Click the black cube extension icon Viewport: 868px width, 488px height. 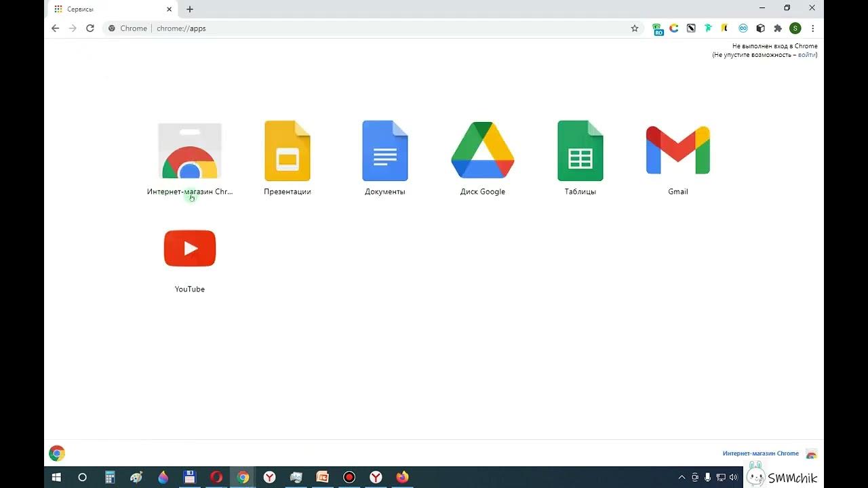click(x=760, y=28)
